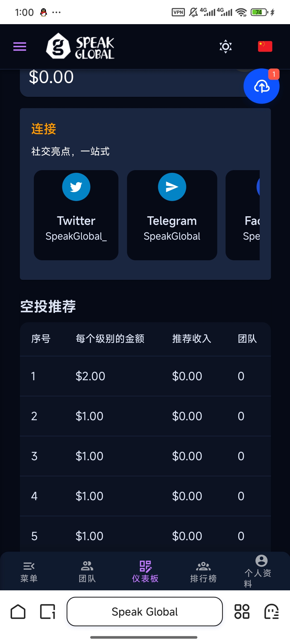The height and width of the screenshot is (644, 290).
Task: Tap the Telegram paper plane icon
Action: (172, 187)
